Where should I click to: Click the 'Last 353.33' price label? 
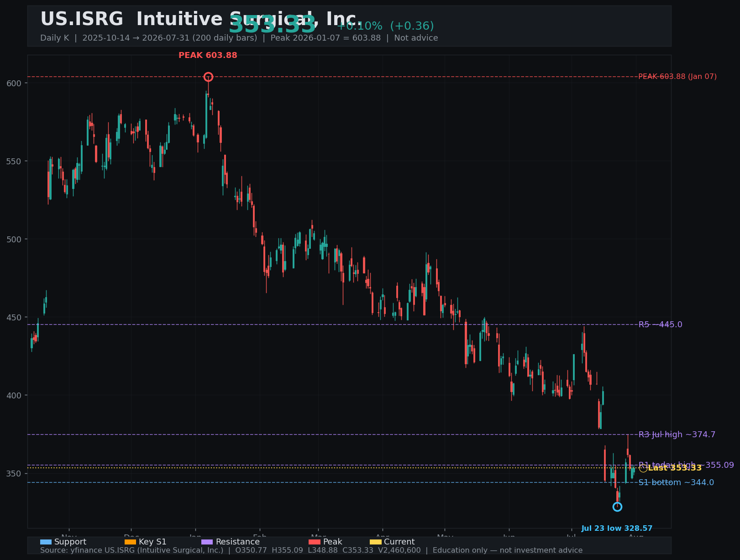(x=675, y=468)
